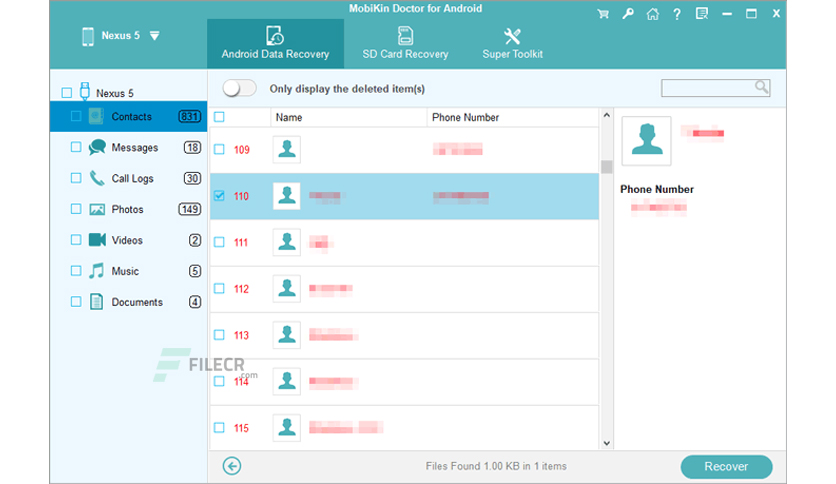Click the key register icon
Screen dimensions: 836x484
pyautogui.click(x=628, y=14)
